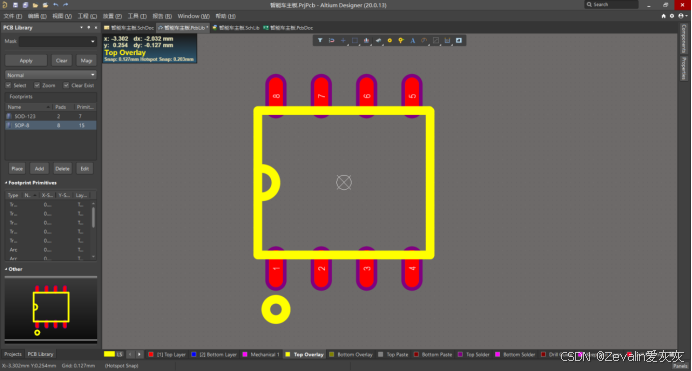Screen dimensions: 692x371
Task: Click the redo arrow icon
Action: 66,5
